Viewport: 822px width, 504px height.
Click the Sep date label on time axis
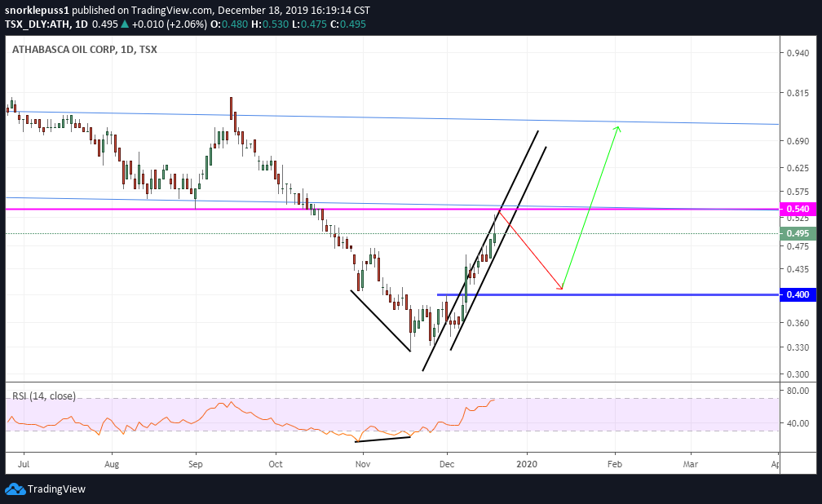pyautogui.click(x=196, y=464)
